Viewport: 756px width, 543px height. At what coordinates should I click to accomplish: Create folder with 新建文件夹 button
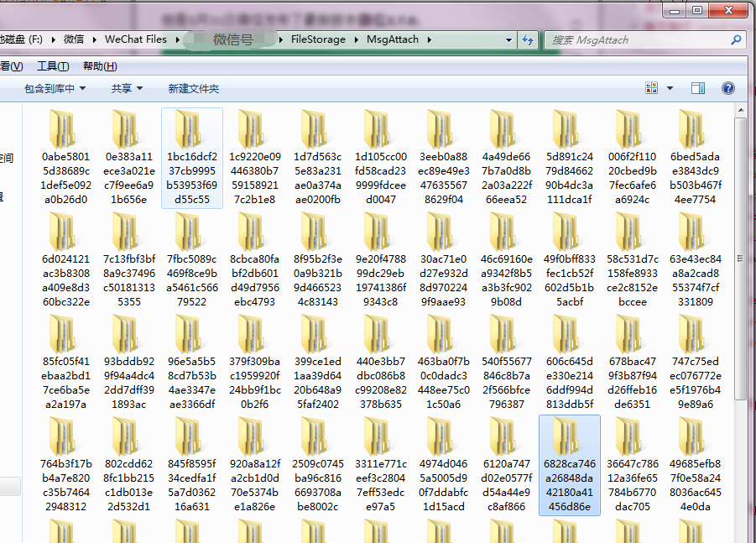[193, 89]
